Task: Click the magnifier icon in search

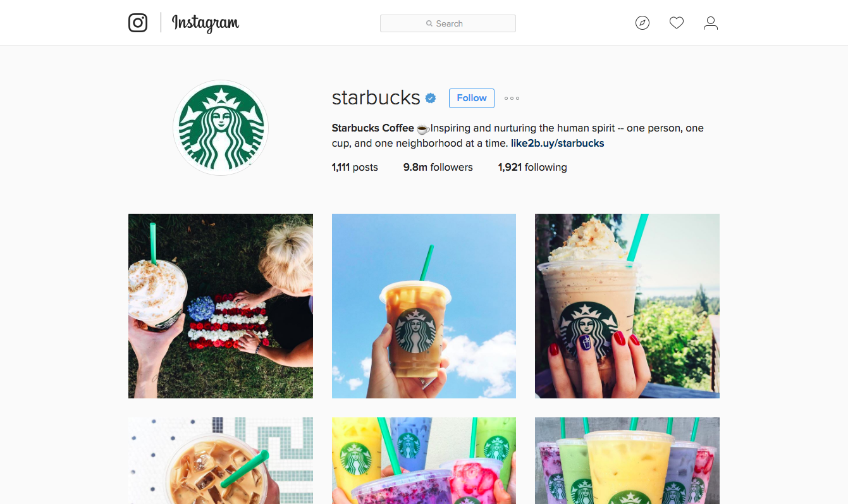Action: (x=429, y=23)
